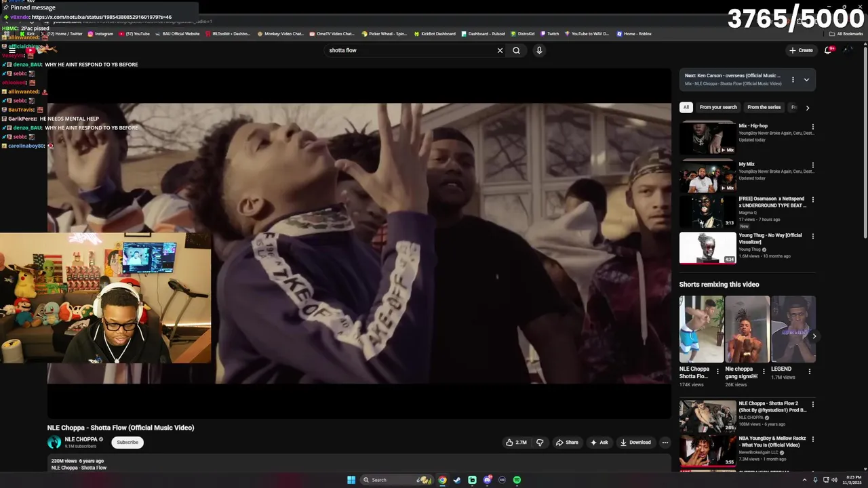Click the Ask button
This screenshot has height=488, width=868.
click(599, 443)
